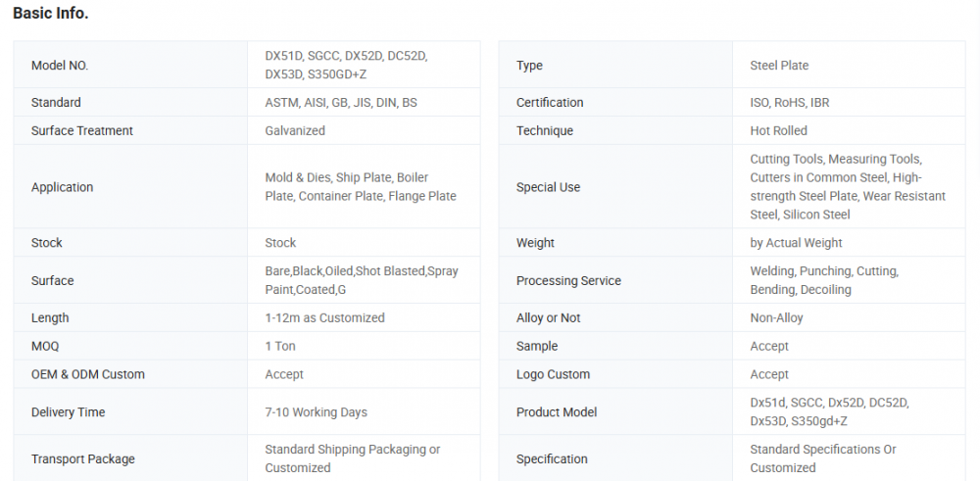Select the "1-12m as Customized" length value
Viewport: 980px width, 481px height.
324,318
